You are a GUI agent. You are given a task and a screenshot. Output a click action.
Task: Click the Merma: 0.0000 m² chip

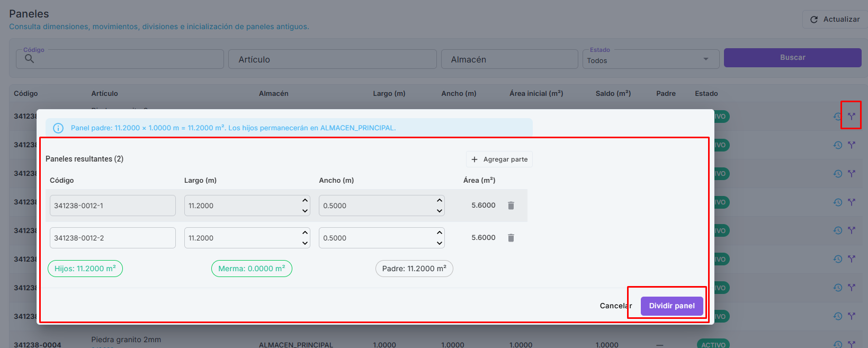click(252, 269)
